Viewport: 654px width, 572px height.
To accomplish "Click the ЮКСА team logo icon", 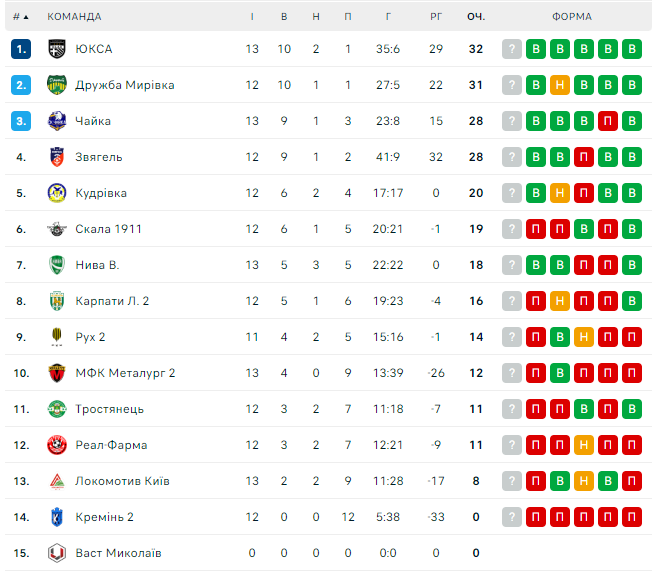I will coord(56,49).
